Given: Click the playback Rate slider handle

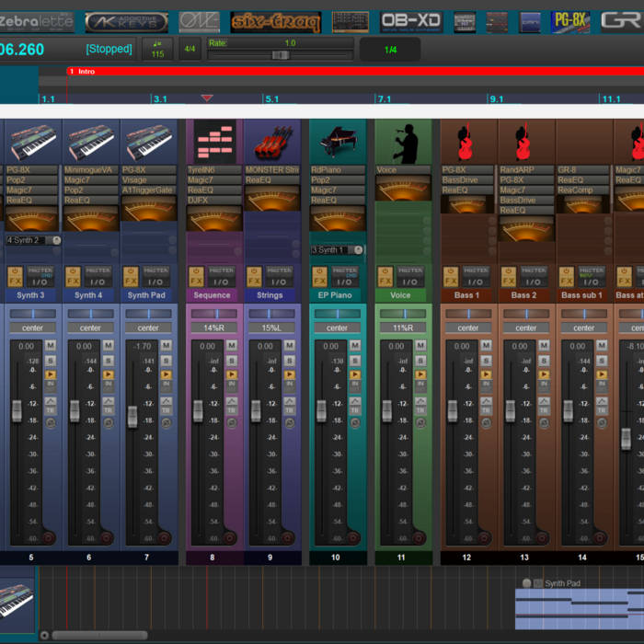Looking at the screenshot, I should [279, 55].
